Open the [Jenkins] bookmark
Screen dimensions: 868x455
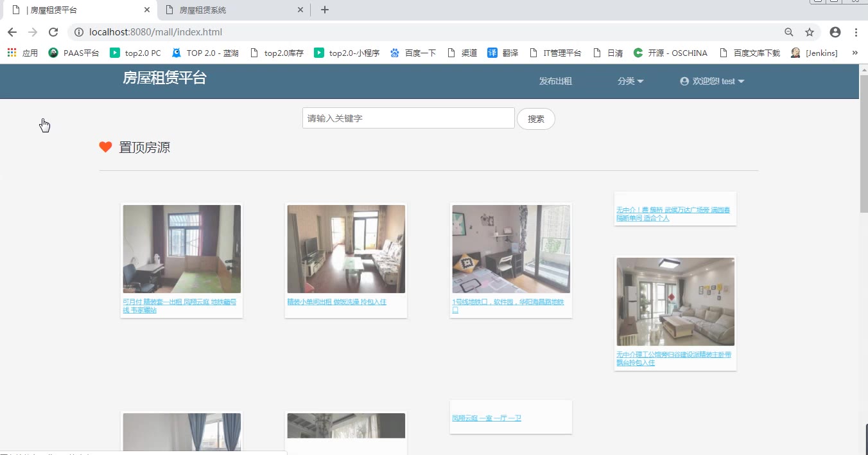(814, 53)
